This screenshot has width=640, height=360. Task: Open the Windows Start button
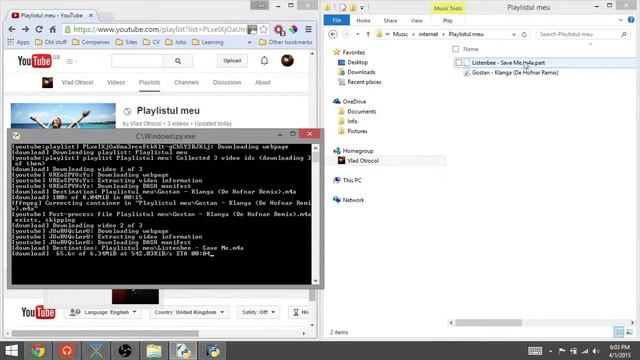[11, 351]
